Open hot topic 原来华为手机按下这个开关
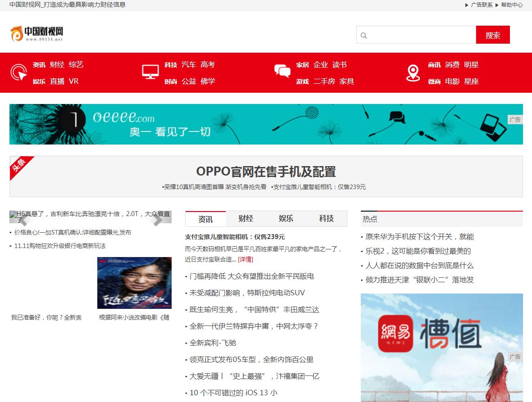This screenshot has height=402, width=532. pyautogui.click(x=420, y=237)
